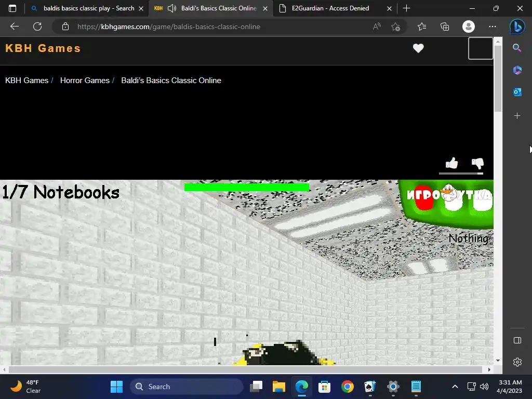The height and width of the screenshot is (399, 532).
Task: Open Microsoft 365 sidebar icon
Action: [517, 70]
